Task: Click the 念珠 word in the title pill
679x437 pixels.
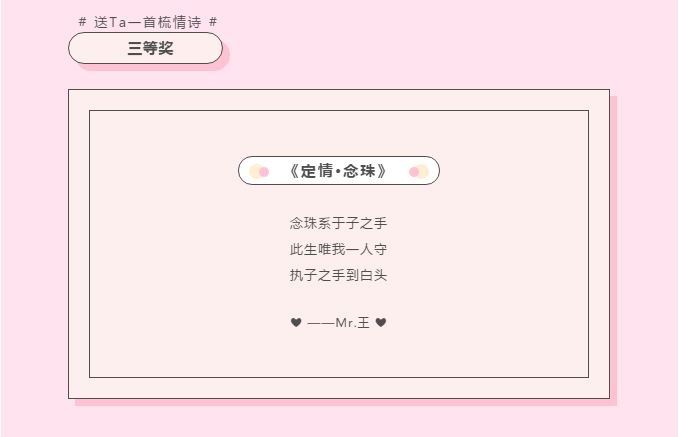Action: tap(359, 171)
